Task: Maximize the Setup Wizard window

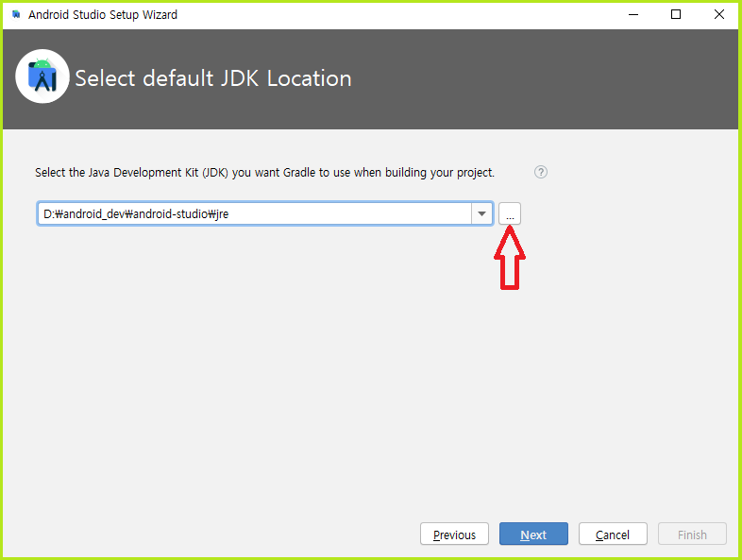Action: (676, 15)
